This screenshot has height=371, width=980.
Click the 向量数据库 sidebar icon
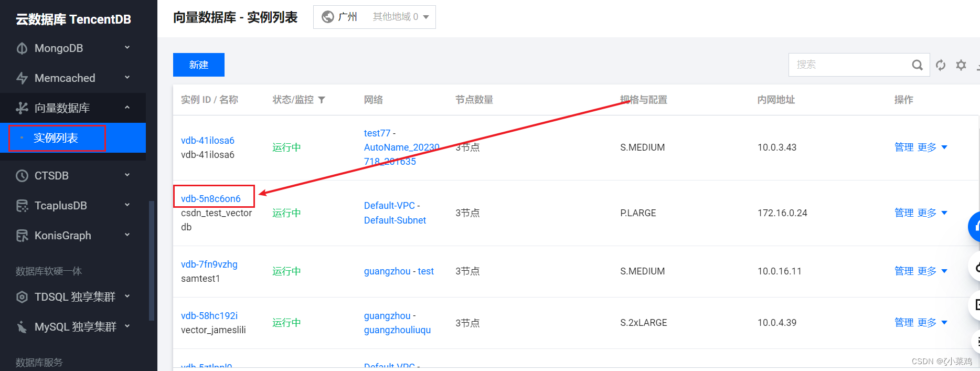[x=22, y=108]
